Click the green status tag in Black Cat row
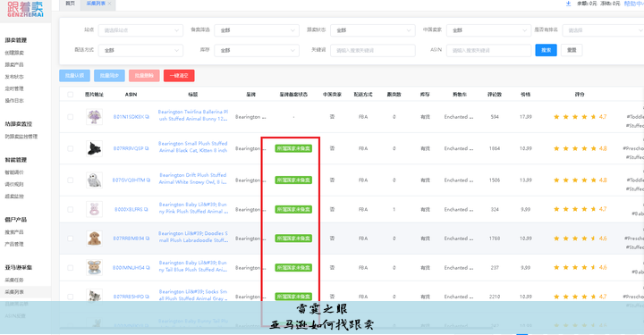The width and height of the screenshot is (644, 335). click(x=293, y=148)
